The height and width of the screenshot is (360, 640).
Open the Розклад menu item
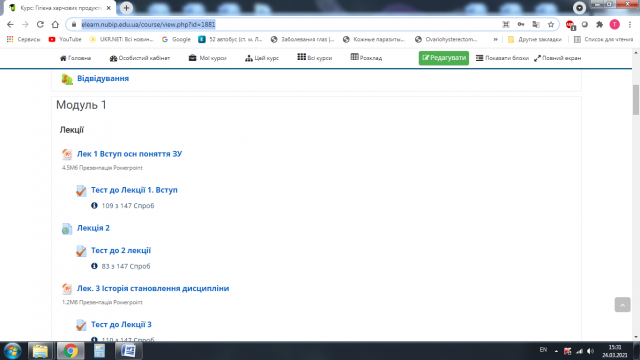click(x=366, y=58)
